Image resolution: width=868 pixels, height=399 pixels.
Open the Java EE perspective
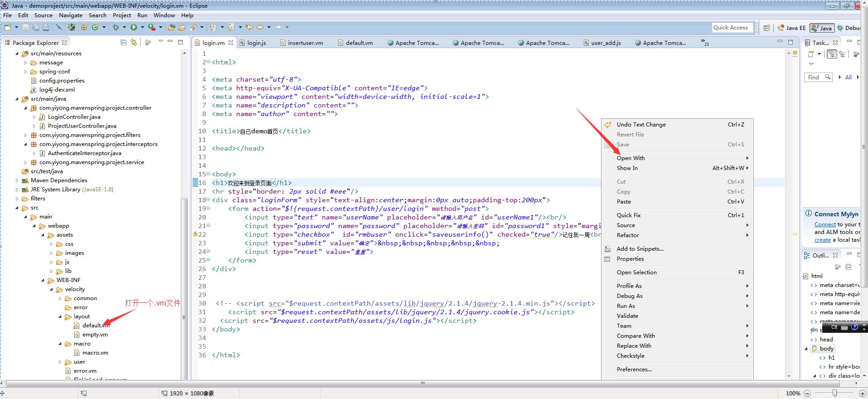(791, 28)
